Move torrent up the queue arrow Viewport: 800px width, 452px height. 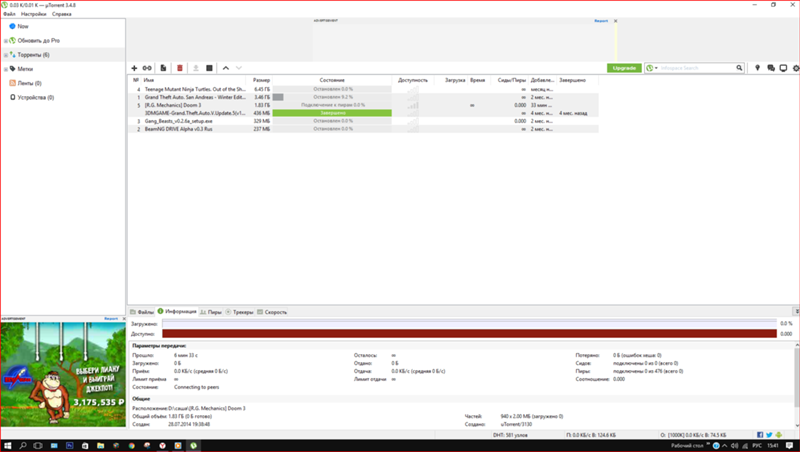pyautogui.click(x=226, y=68)
